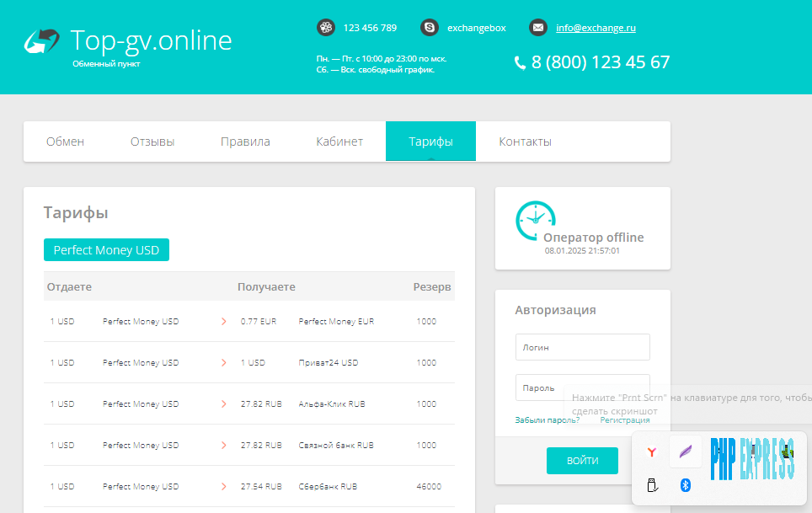The width and height of the screenshot is (812, 513).
Task: Click the Обменный пункт subtitle
Action: [x=106, y=64]
